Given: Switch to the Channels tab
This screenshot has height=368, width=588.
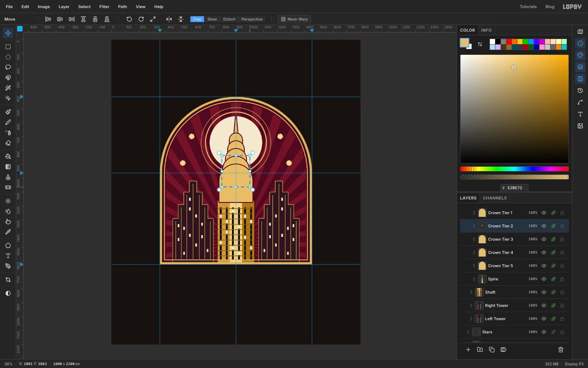Looking at the screenshot, I should pos(495,198).
